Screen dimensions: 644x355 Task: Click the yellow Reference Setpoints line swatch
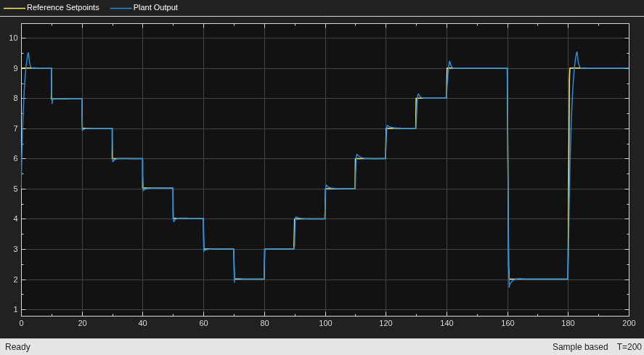tap(15, 8)
